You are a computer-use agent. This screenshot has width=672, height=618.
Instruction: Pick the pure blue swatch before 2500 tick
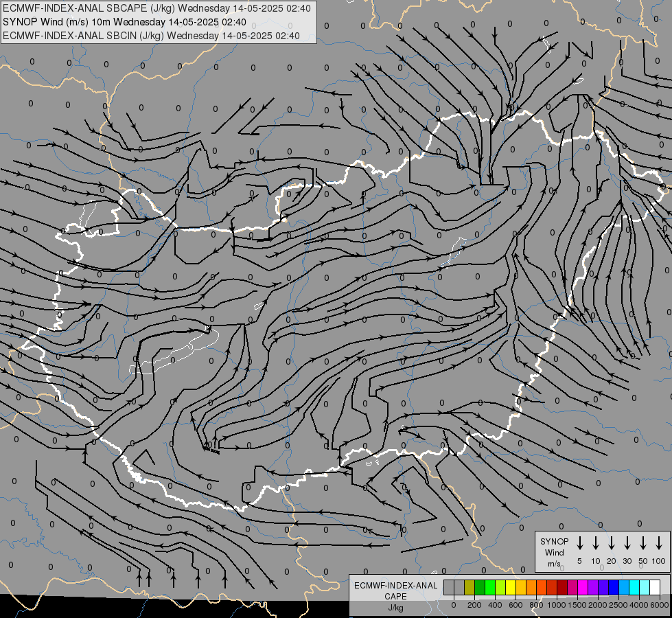pos(614,587)
